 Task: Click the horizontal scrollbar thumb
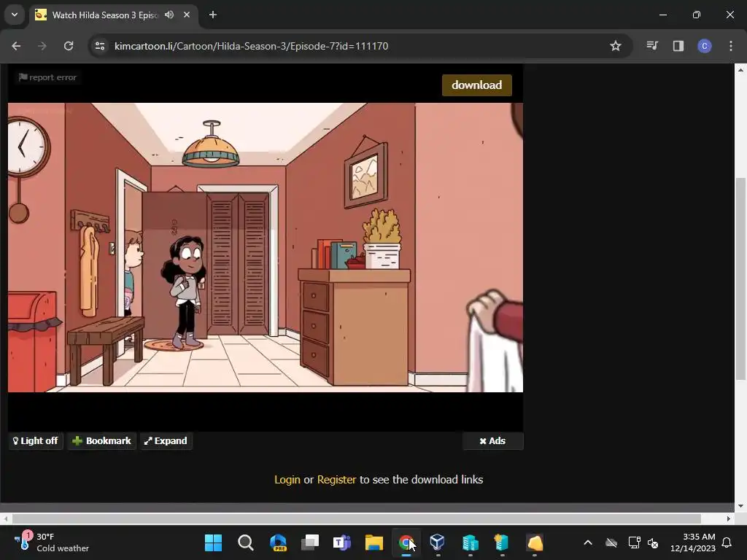(356, 518)
